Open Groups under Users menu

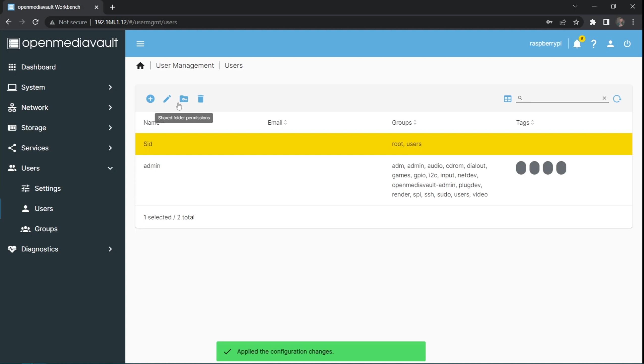[x=46, y=229]
